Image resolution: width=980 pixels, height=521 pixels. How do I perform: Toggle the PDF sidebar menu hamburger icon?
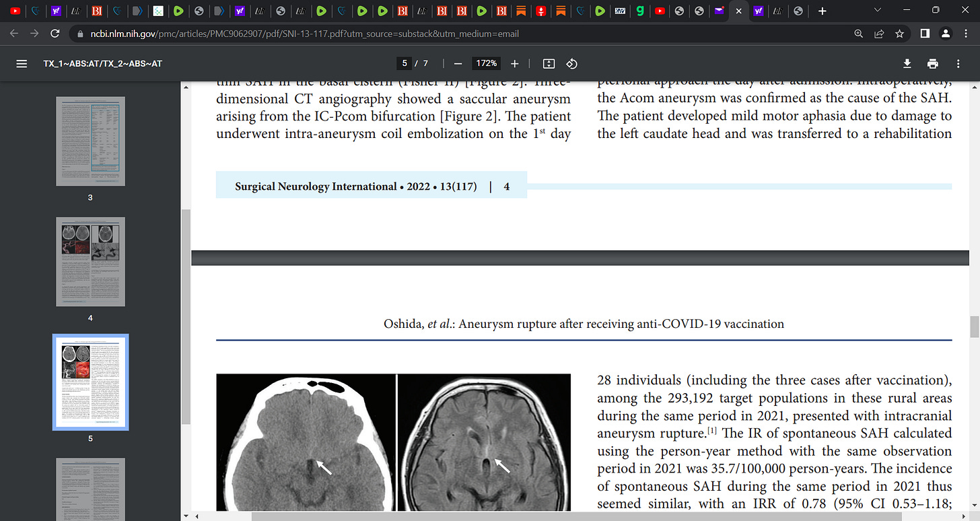22,63
